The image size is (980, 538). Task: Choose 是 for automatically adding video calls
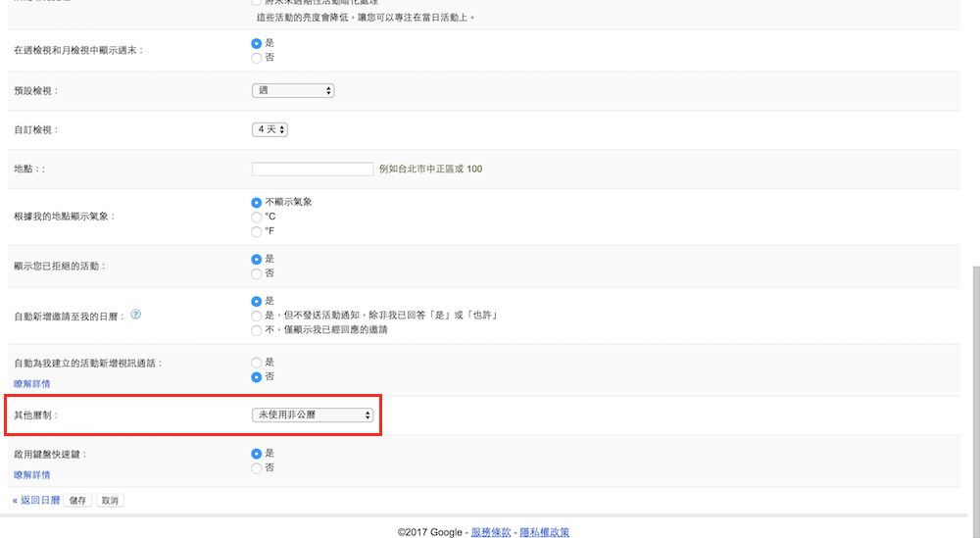(x=257, y=362)
